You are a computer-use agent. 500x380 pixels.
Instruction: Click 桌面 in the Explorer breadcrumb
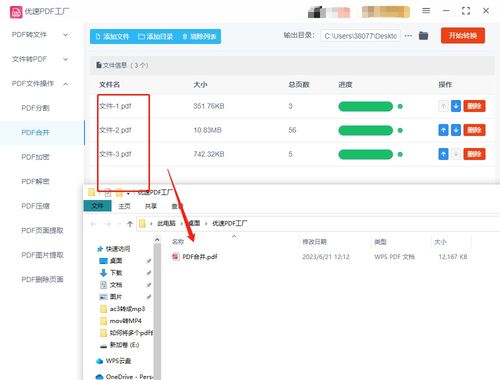(x=194, y=223)
